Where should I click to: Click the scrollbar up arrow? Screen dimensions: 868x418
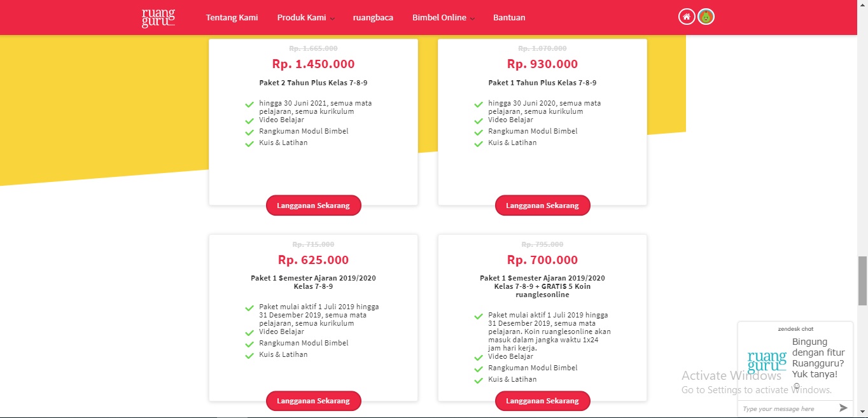[862, 4]
